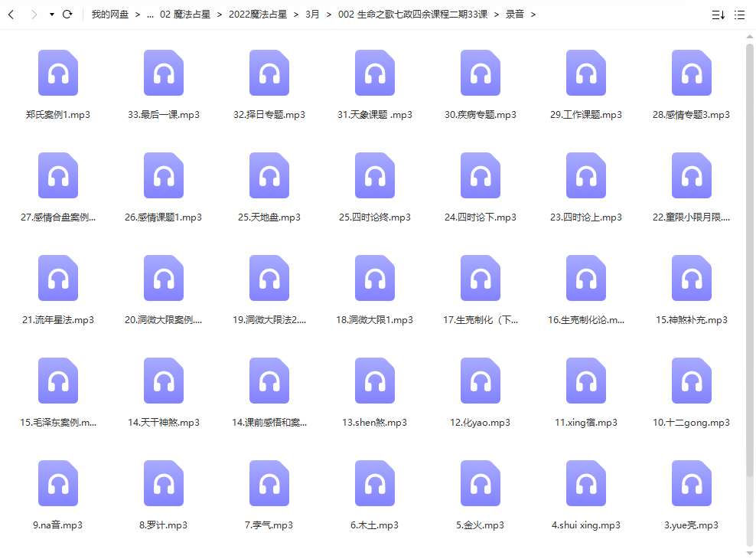
Task: Click the 9.na音.mp3 file name label
Action: (58, 525)
